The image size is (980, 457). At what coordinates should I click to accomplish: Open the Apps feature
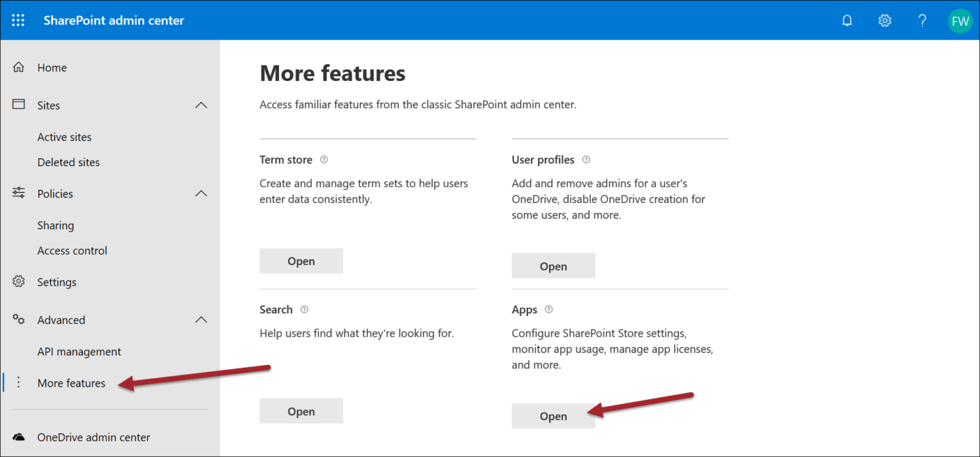(x=553, y=416)
